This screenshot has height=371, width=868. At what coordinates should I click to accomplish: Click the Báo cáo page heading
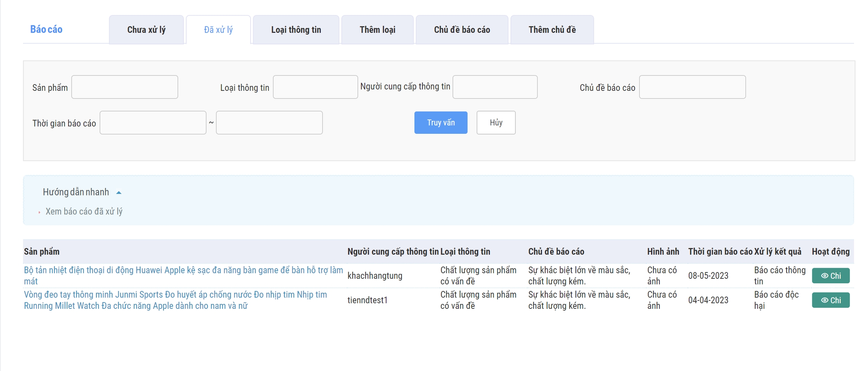tap(46, 29)
